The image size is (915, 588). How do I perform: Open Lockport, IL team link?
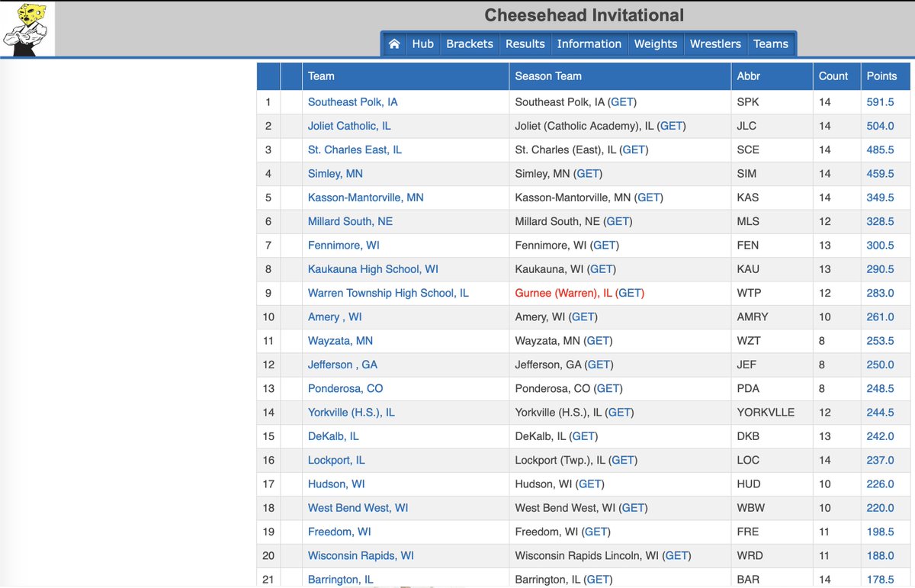click(x=336, y=460)
